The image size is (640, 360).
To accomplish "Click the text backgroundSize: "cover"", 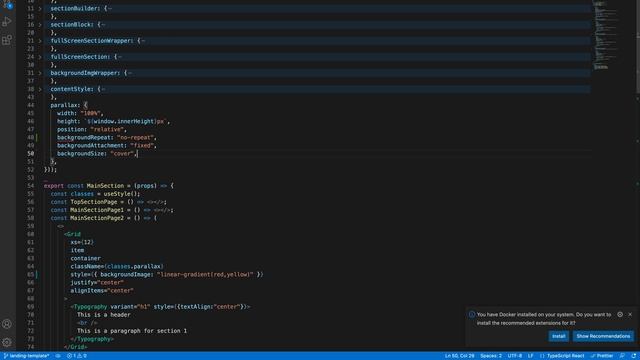I will [96, 153].
